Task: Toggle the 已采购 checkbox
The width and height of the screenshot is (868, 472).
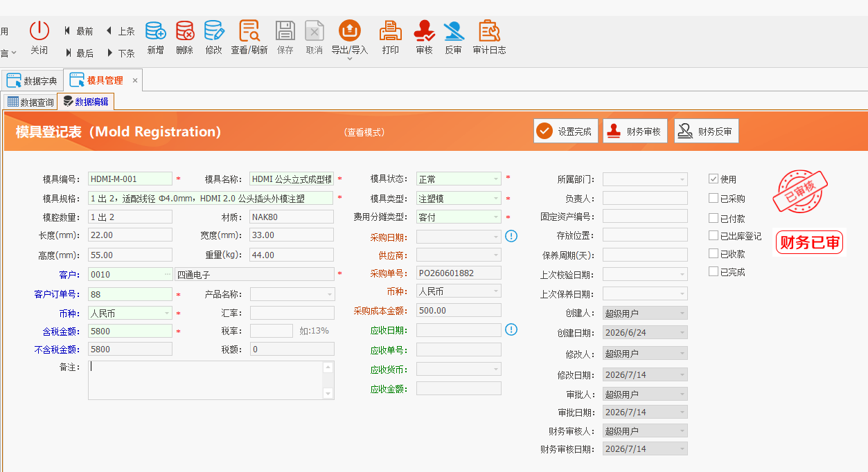Action: click(x=714, y=198)
